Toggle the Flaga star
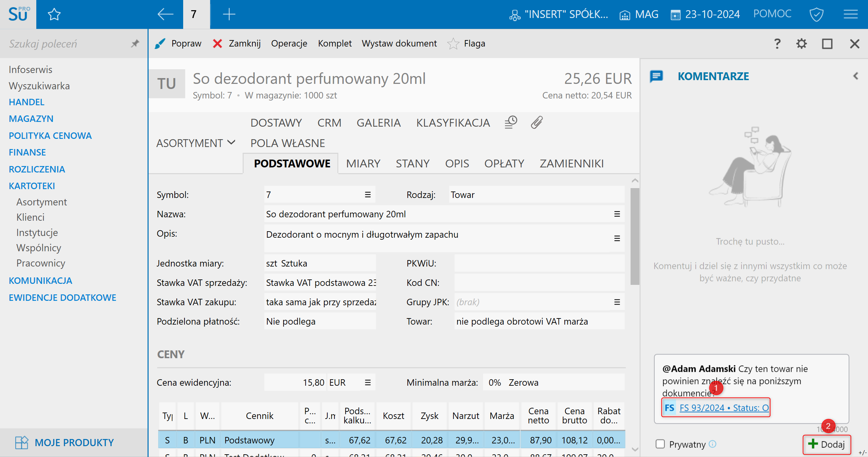 (x=453, y=43)
